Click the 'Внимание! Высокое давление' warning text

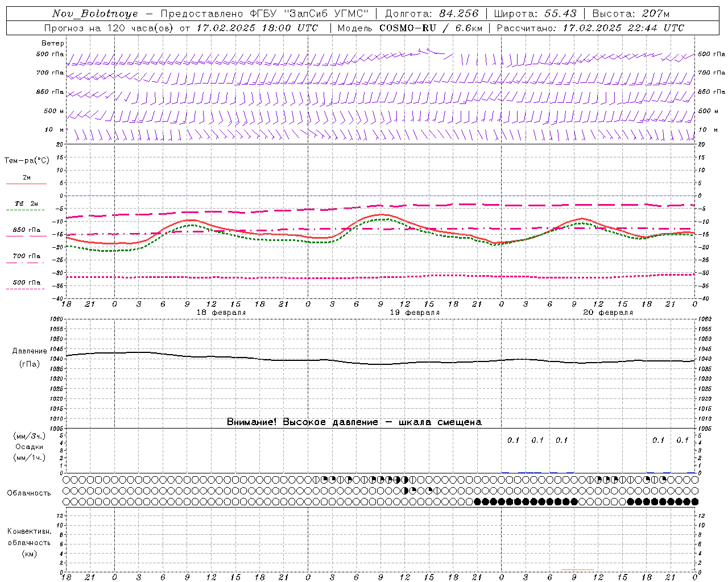[x=302, y=422]
